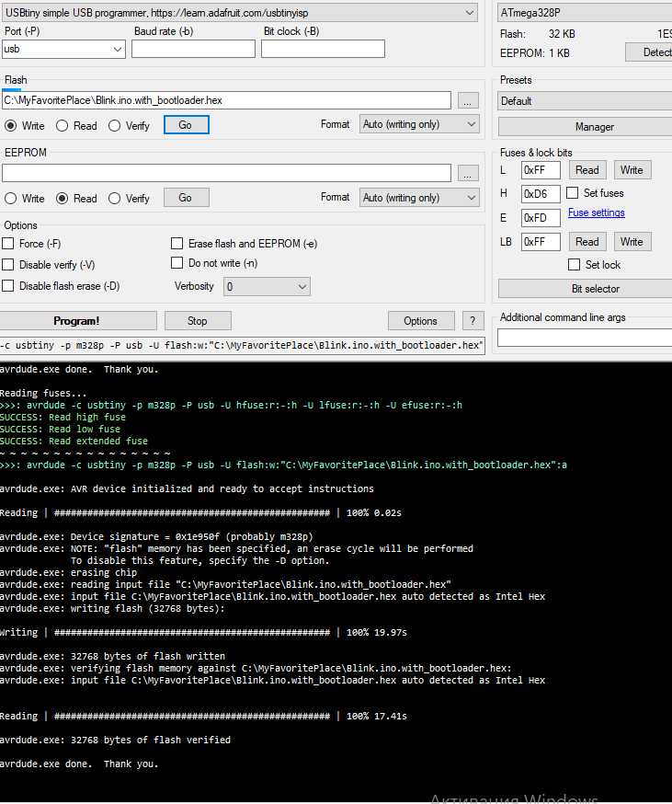Image resolution: width=672 pixels, height=804 pixels.
Task: Click the Stop button
Action: [198, 321]
